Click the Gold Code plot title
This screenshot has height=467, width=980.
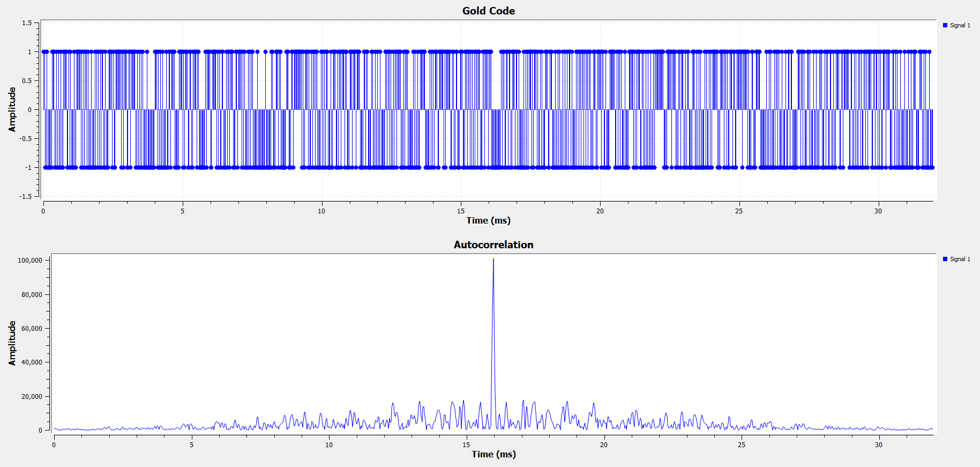(x=489, y=11)
